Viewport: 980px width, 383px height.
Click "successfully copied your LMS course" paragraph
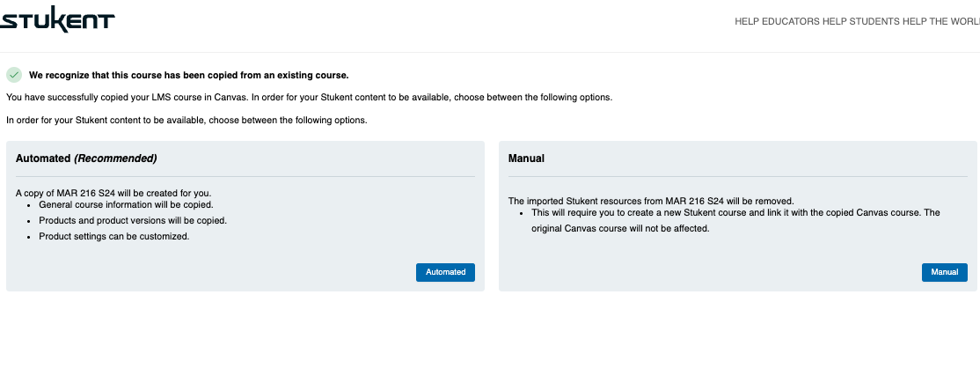pyautogui.click(x=310, y=98)
